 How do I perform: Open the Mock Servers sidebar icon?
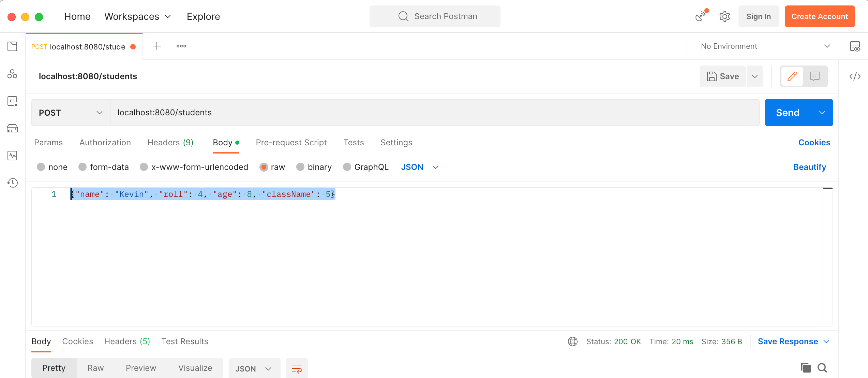point(12,128)
